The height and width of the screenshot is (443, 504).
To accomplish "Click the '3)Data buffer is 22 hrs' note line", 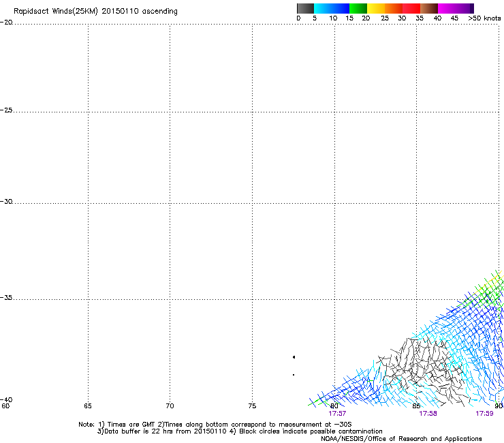I will (240, 431).
